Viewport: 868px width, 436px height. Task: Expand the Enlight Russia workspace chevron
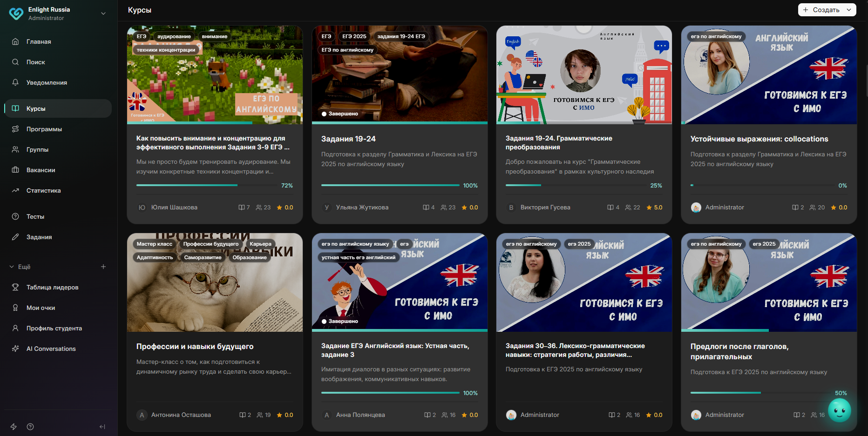click(x=103, y=13)
